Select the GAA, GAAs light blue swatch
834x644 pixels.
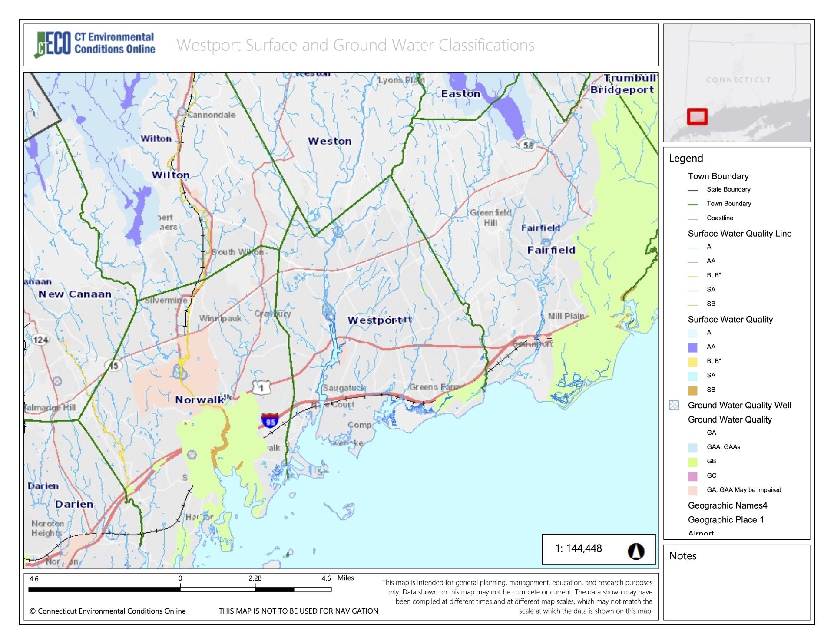click(x=693, y=447)
